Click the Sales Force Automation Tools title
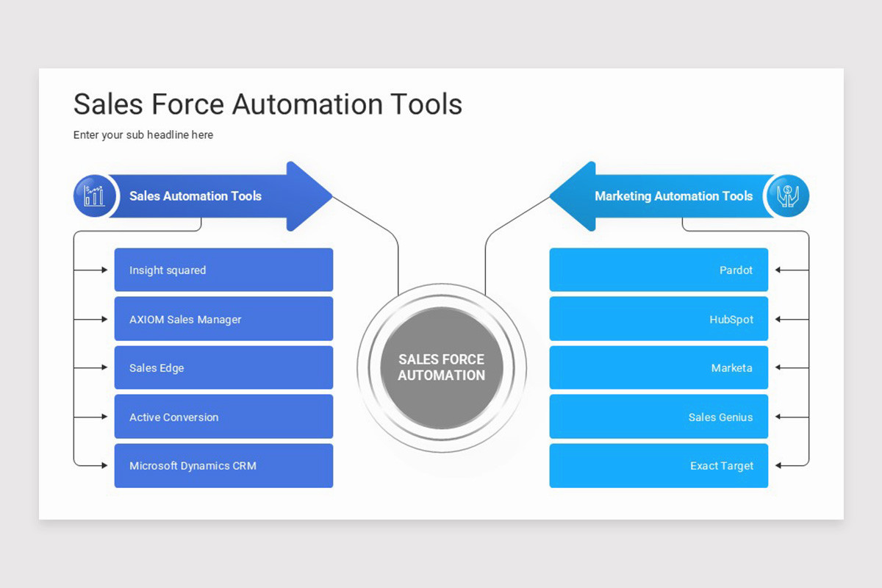The height and width of the screenshot is (588, 882). [268, 104]
